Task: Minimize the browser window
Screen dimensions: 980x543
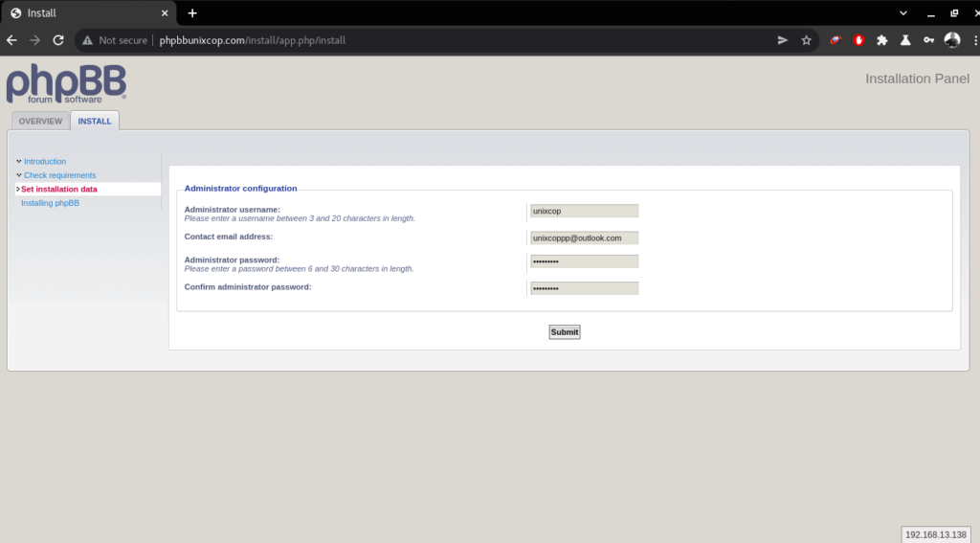Action: [x=930, y=13]
